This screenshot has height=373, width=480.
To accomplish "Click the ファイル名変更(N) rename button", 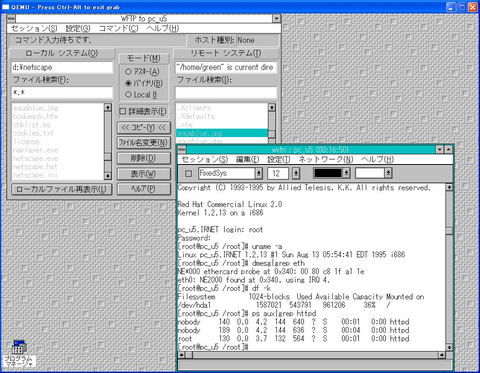I will click(144, 143).
